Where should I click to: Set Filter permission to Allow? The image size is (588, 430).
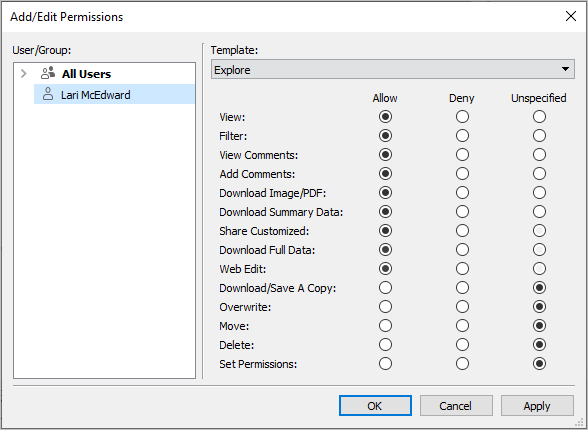pyautogui.click(x=385, y=135)
